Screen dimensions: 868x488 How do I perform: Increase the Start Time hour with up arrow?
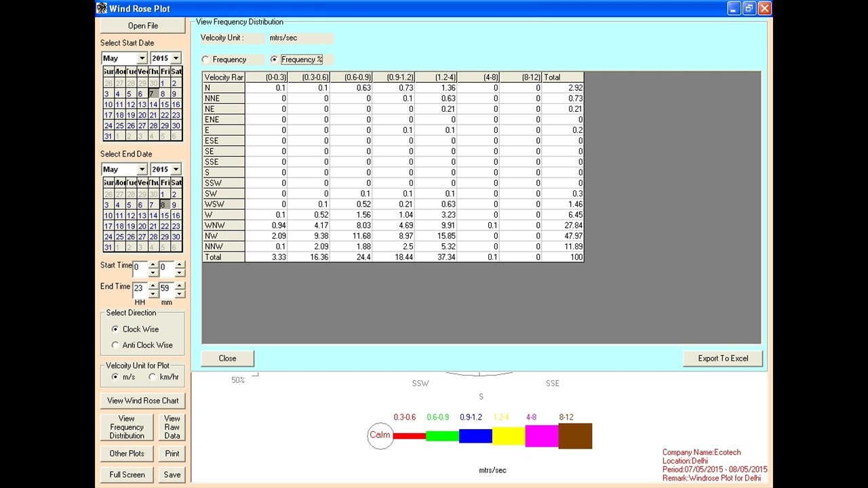(153, 265)
